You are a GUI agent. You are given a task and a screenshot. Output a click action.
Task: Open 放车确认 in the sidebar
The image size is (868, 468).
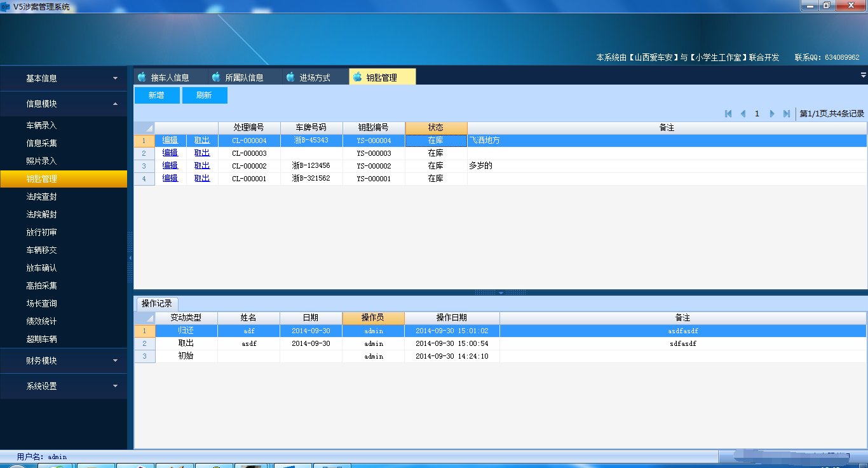[64, 268]
